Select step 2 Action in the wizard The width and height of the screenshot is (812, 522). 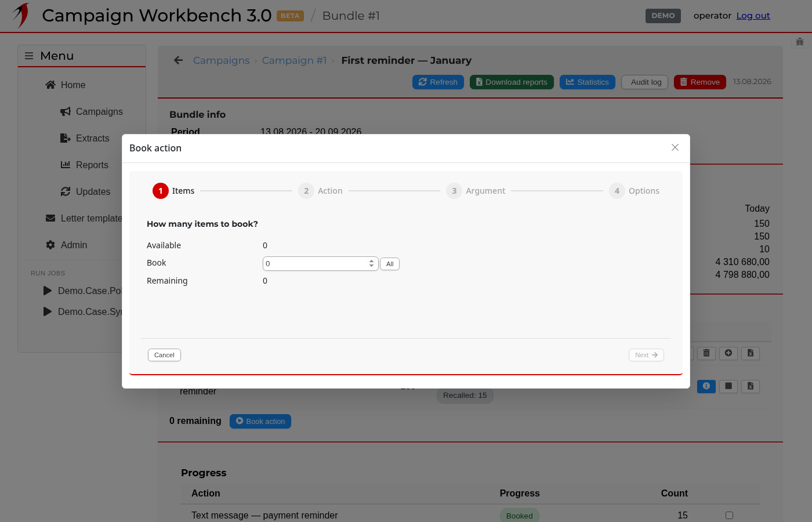pyautogui.click(x=320, y=191)
